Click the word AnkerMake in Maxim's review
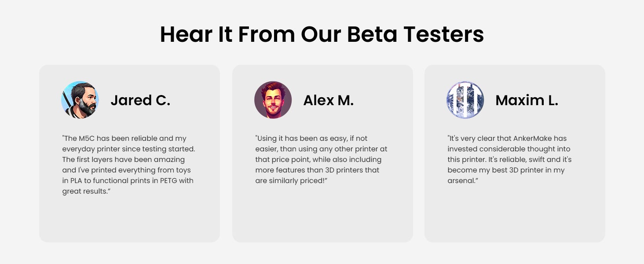 [545, 139]
